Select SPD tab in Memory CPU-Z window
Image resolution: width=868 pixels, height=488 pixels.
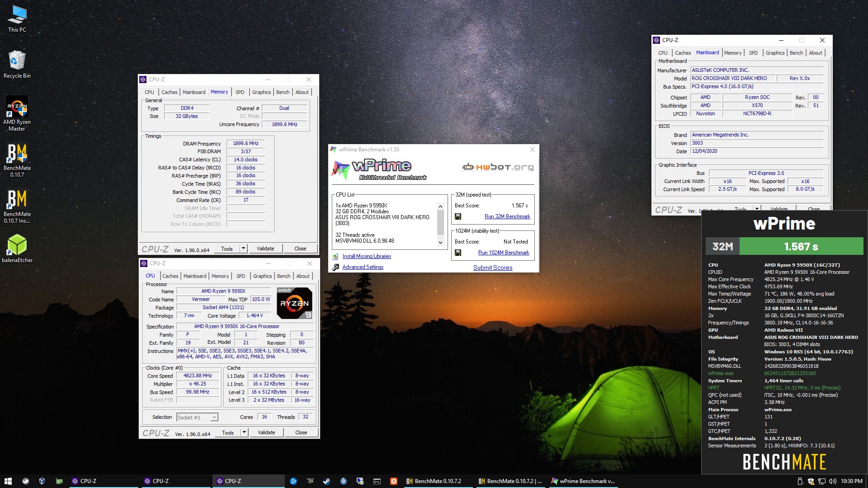click(240, 92)
